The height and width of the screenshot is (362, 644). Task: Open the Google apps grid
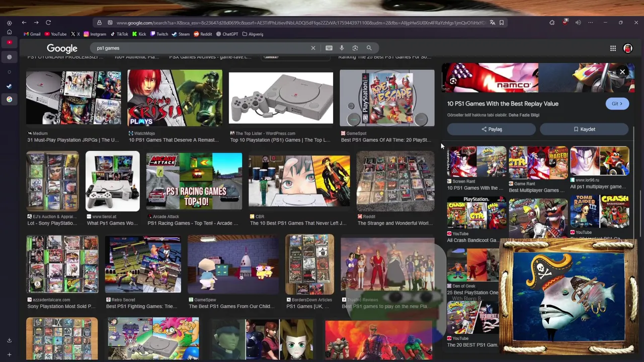(x=613, y=48)
